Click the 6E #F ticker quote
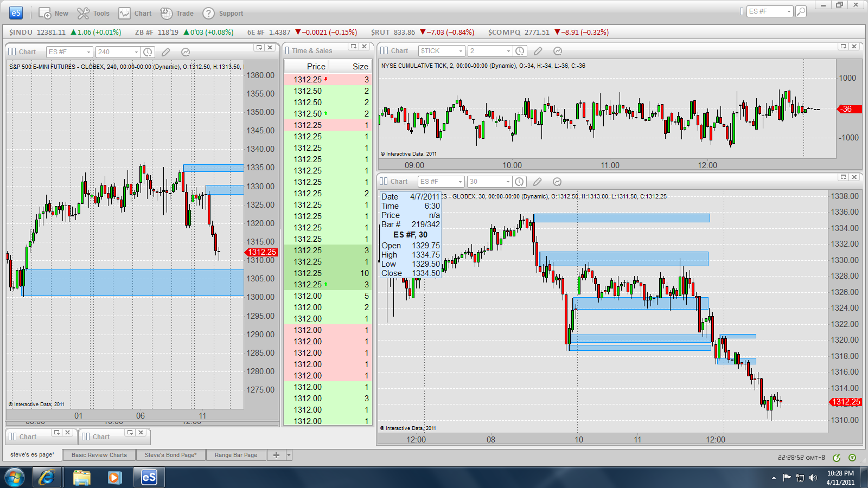This screenshot has width=868, height=488. [302, 32]
